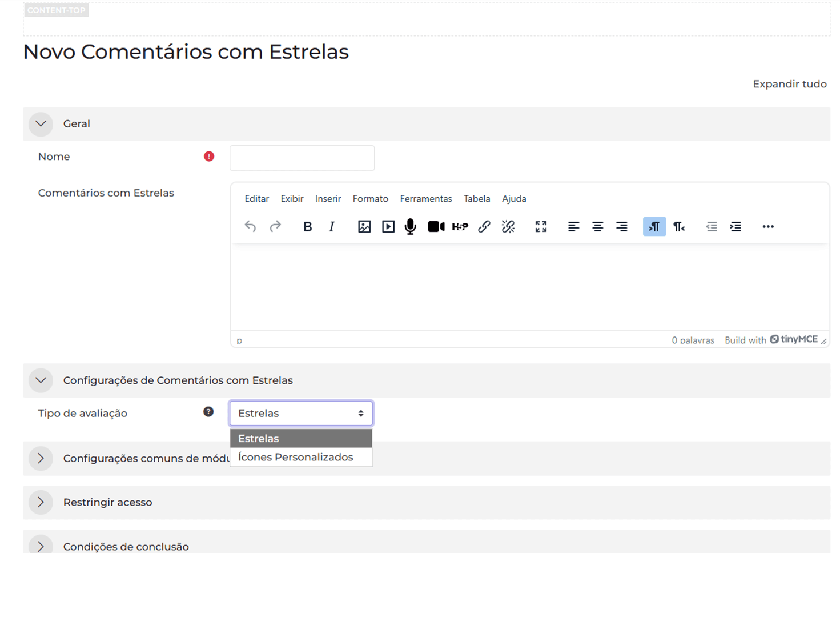Viewport: 840px width, 617px height.
Task: Open the Inserir editor menu
Action: (328, 199)
